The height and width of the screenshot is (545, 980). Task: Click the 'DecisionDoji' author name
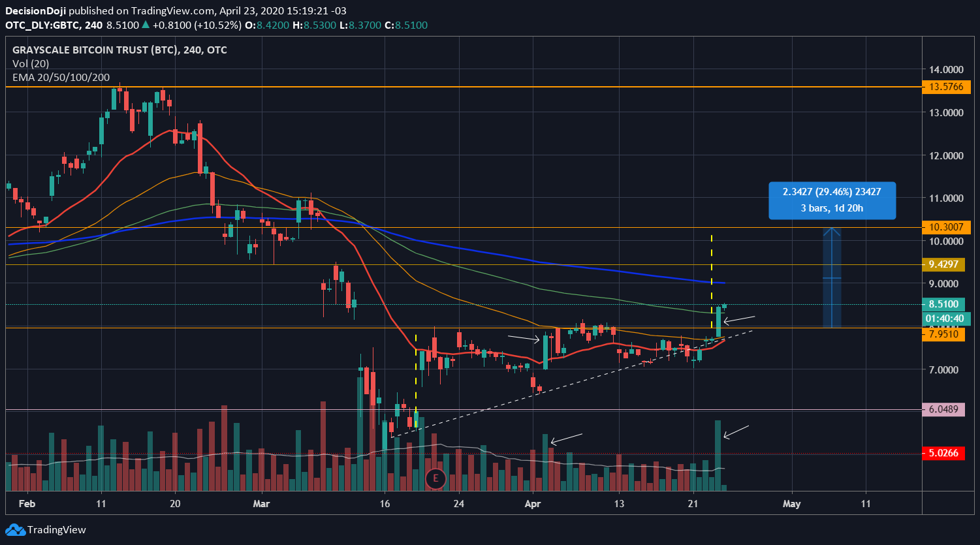[x=36, y=11]
